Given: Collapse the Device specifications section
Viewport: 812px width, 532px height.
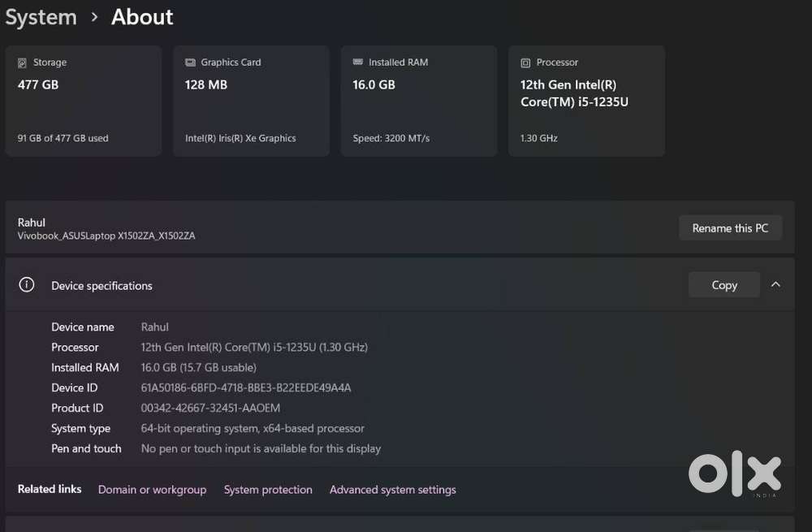Looking at the screenshot, I should (x=775, y=285).
